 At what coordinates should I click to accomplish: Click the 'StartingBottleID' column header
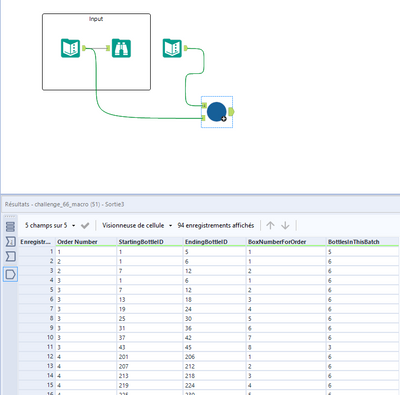tap(150, 242)
